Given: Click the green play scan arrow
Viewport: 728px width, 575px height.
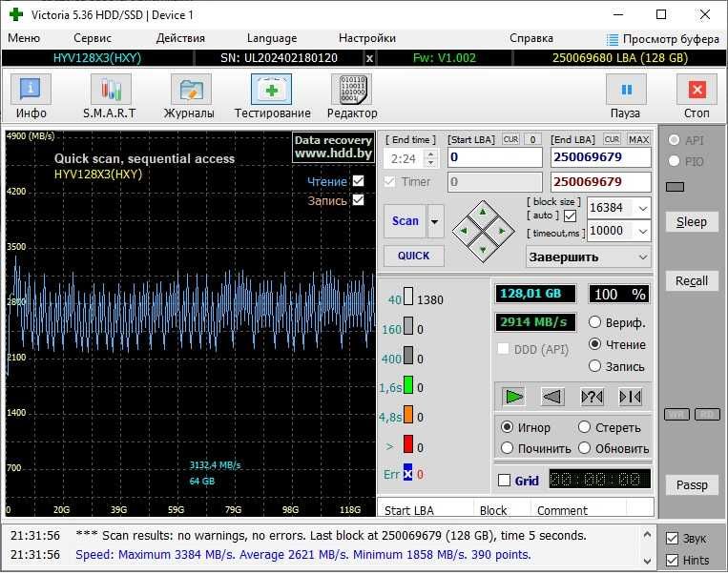Looking at the screenshot, I should pyautogui.click(x=514, y=396).
